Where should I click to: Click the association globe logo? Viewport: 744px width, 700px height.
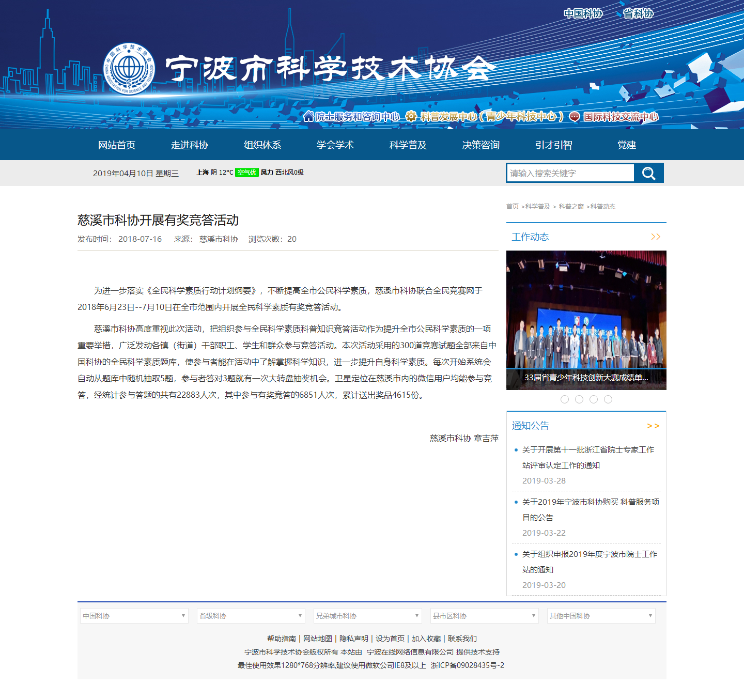(x=129, y=69)
